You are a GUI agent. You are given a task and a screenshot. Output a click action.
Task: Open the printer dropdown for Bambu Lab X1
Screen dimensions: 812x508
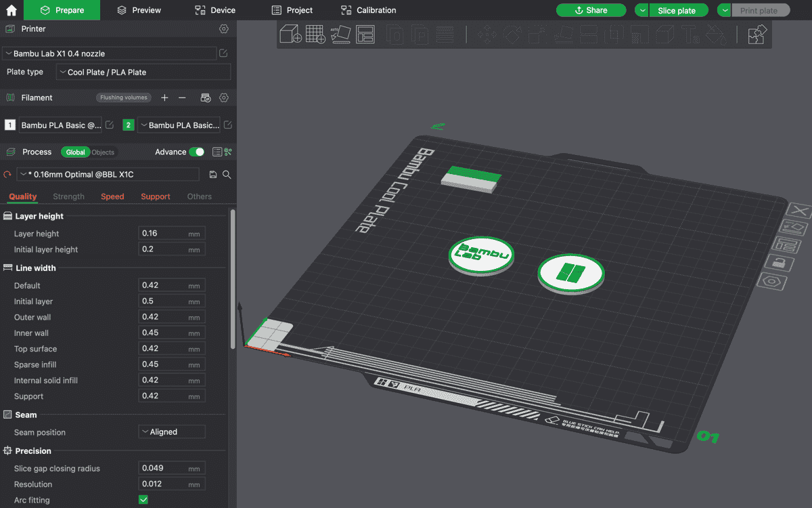point(108,52)
